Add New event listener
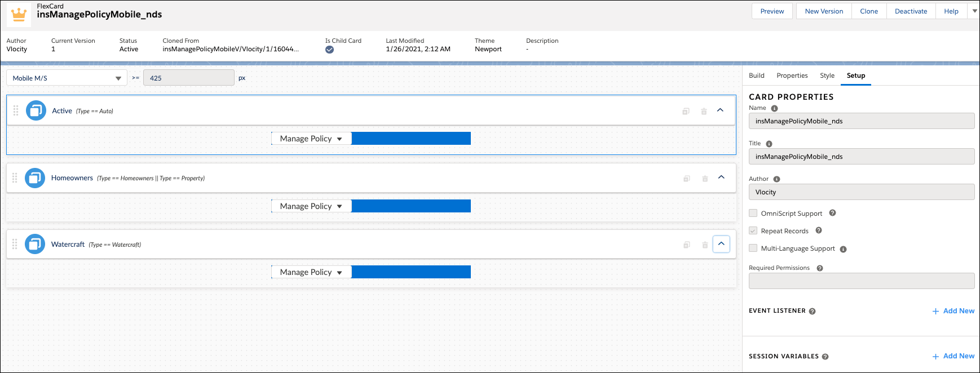This screenshot has height=373, width=980. click(953, 311)
